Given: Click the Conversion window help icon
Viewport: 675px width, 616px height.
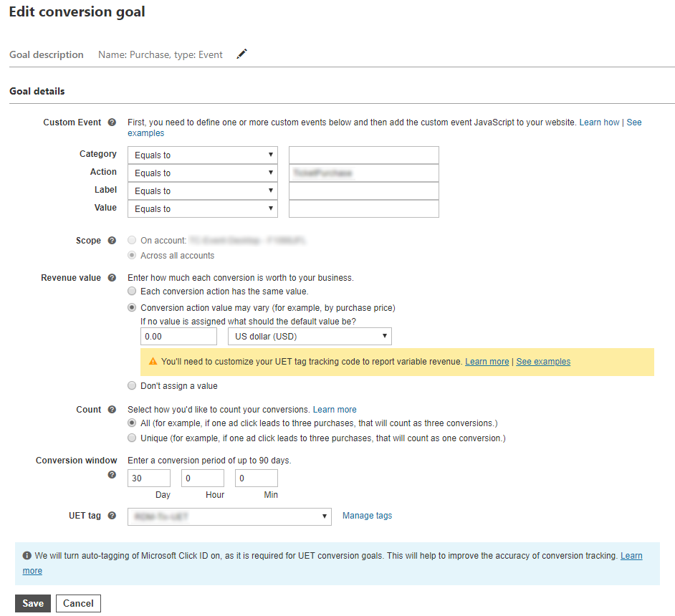Looking at the screenshot, I should [x=112, y=474].
